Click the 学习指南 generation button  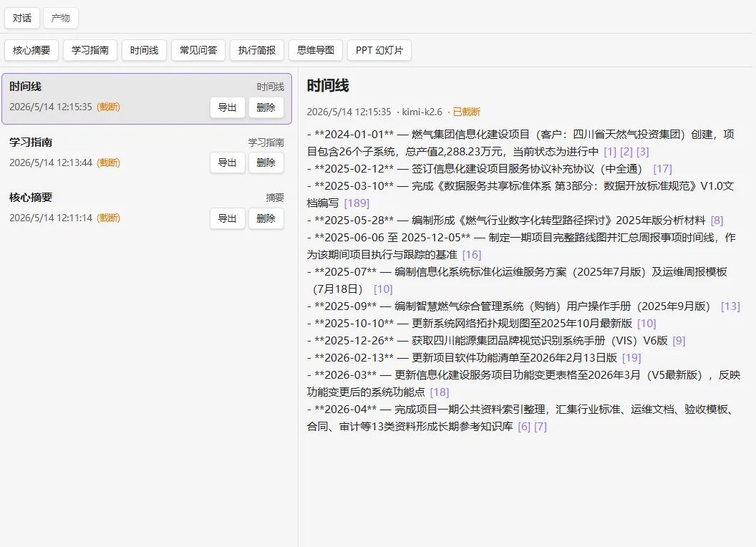point(90,50)
